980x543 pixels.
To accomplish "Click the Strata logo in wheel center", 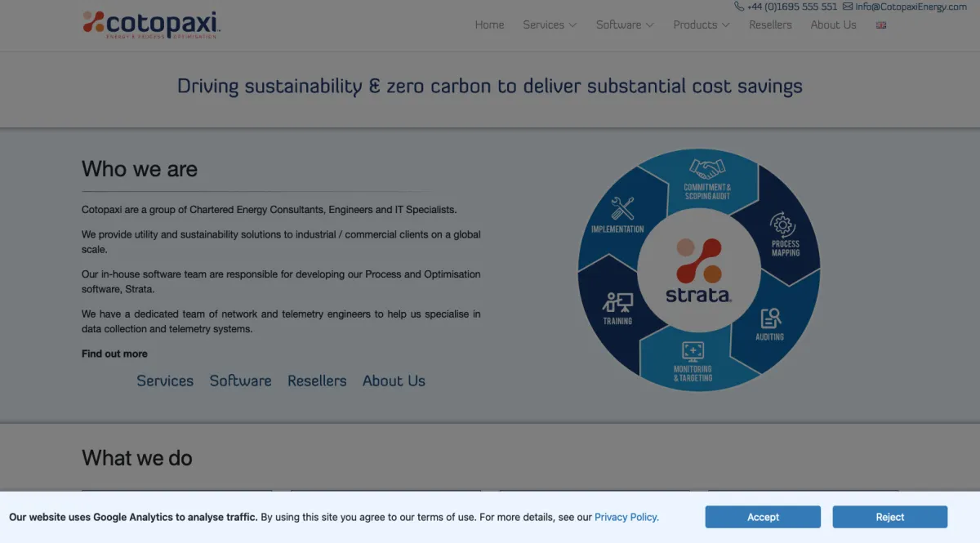I will [x=699, y=271].
